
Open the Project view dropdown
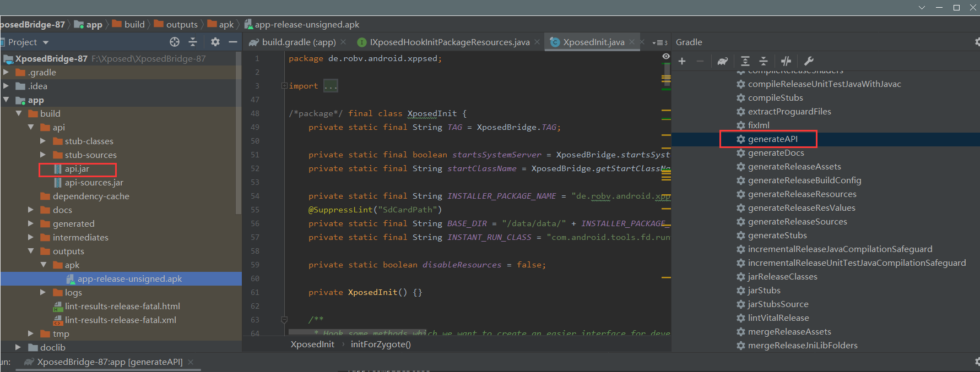pos(46,42)
